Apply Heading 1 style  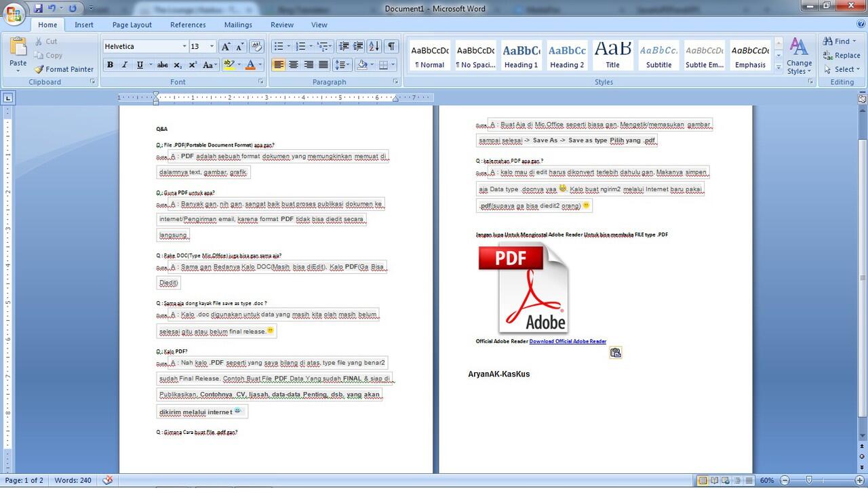521,56
